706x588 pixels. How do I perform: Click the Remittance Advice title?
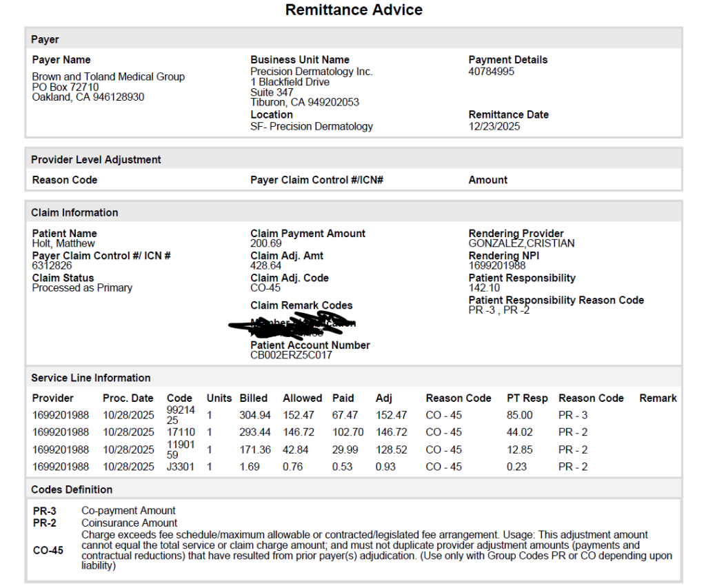354,10
